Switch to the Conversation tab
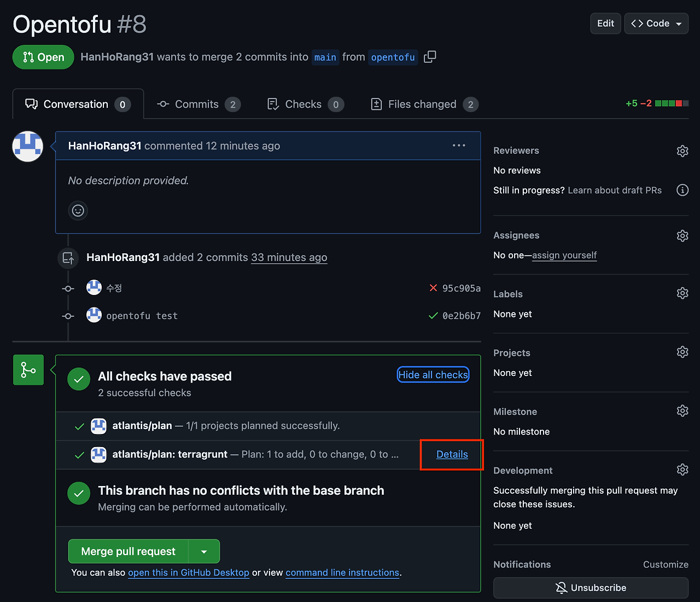The width and height of the screenshot is (700, 602). tap(78, 104)
